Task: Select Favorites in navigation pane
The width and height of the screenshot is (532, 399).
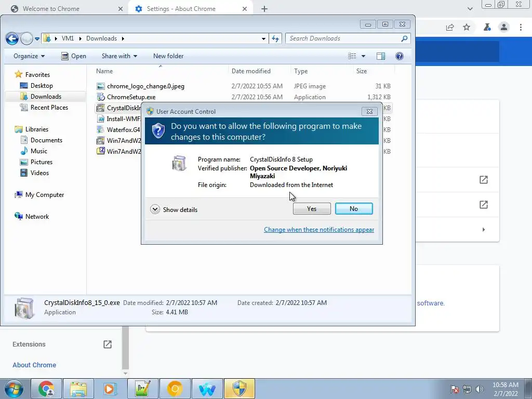Action: click(x=33, y=75)
